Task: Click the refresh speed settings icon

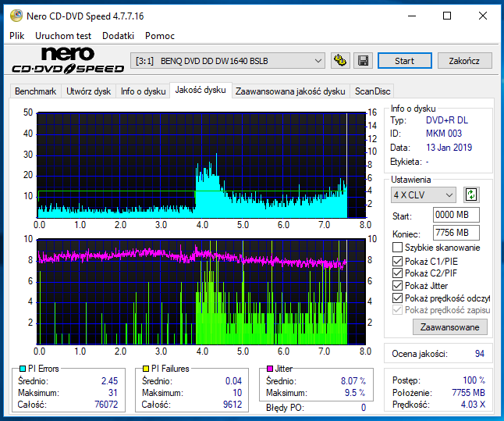Action: click(471, 194)
